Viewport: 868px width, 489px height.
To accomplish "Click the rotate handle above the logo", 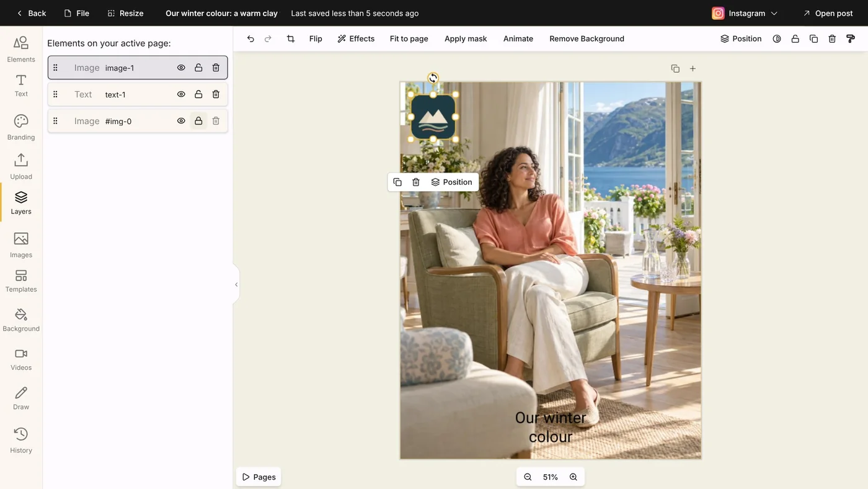I will point(433,78).
